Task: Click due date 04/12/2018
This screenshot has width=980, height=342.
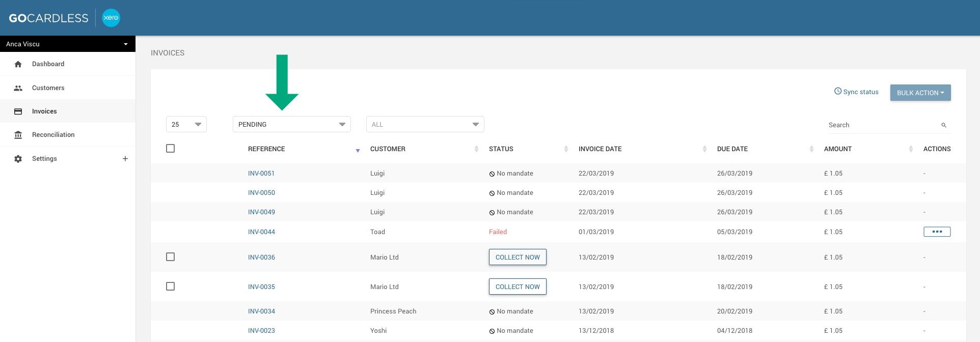Action: click(x=734, y=331)
